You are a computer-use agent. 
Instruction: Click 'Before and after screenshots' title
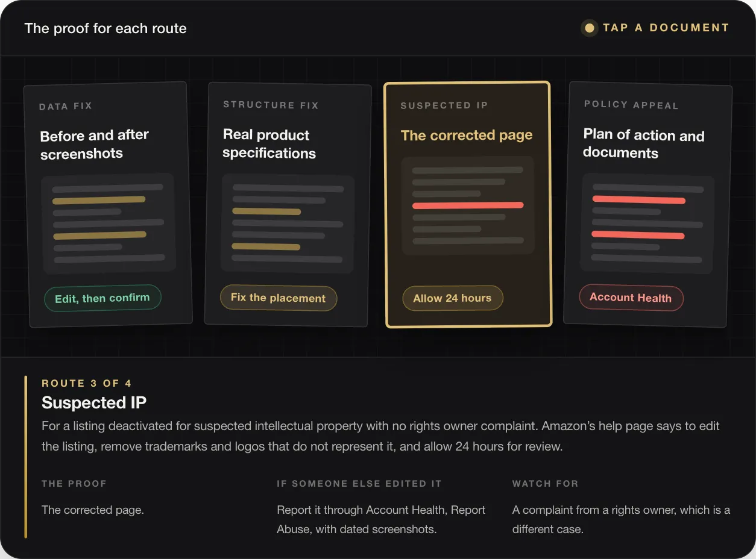point(95,144)
